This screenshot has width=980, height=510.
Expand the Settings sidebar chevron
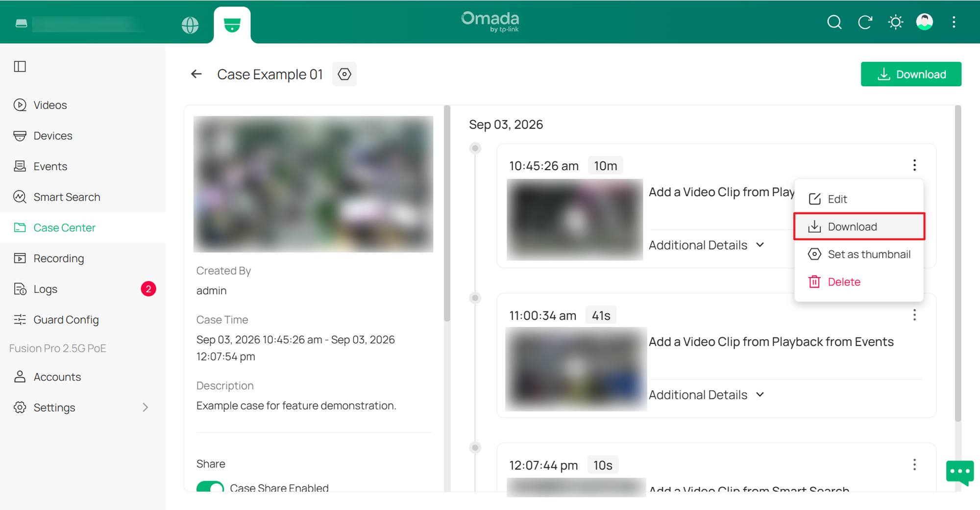[x=145, y=408]
